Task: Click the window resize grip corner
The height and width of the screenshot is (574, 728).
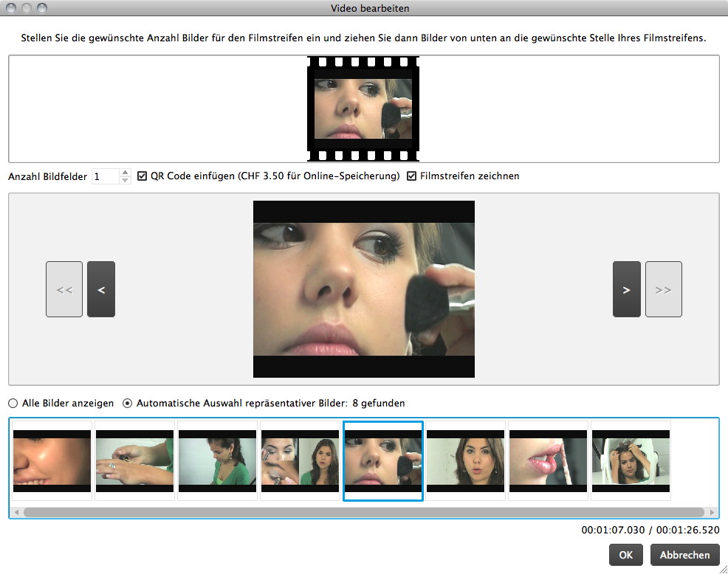Action: [724, 570]
